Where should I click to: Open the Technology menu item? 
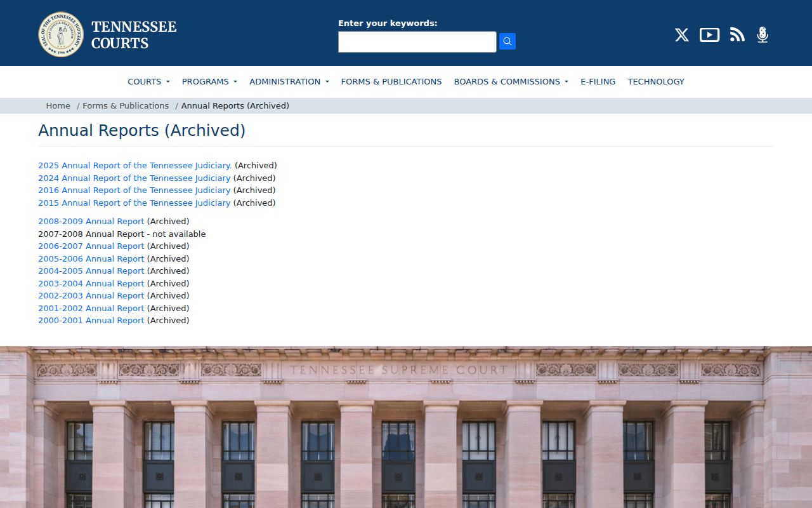tap(656, 81)
